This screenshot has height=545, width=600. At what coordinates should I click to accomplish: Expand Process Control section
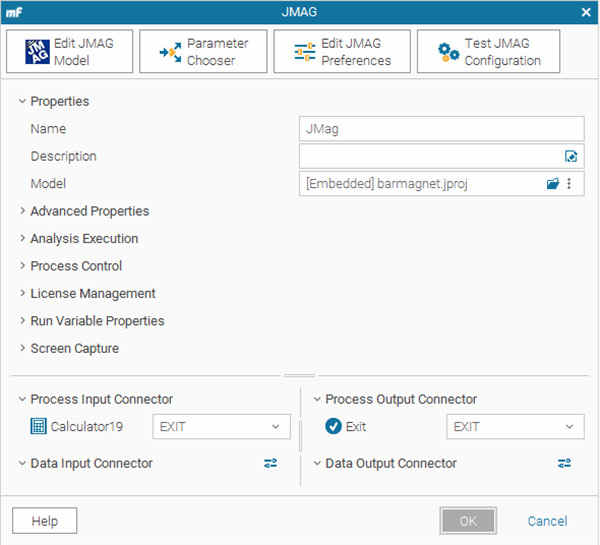tap(22, 266)
